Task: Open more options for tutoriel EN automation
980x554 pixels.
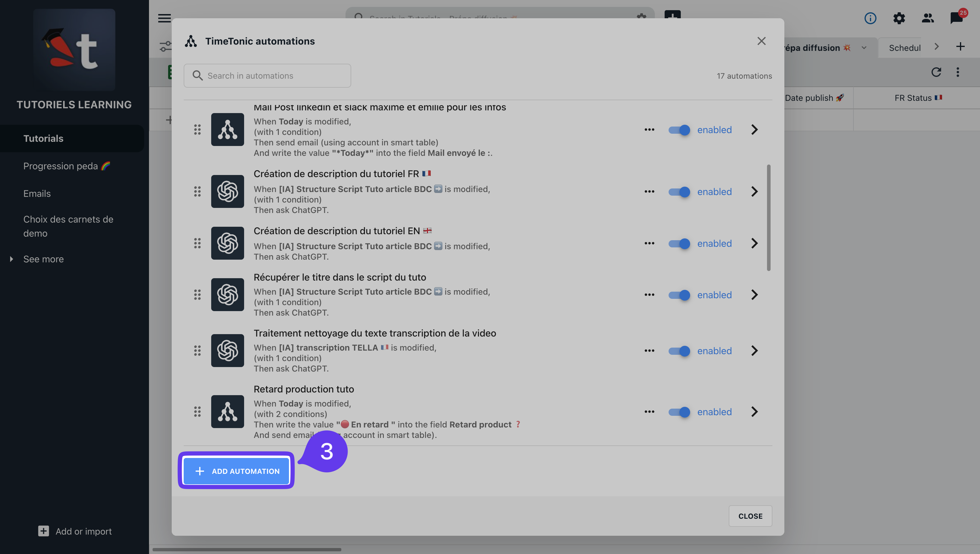Action: [649, 243]
